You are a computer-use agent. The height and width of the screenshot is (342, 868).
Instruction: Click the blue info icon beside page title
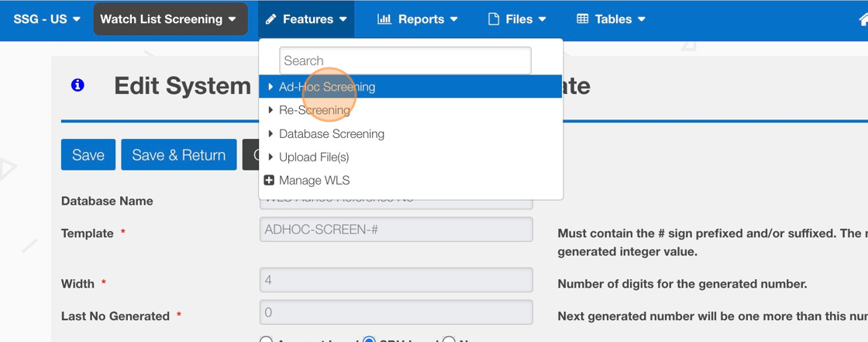(x=77, y=85)
